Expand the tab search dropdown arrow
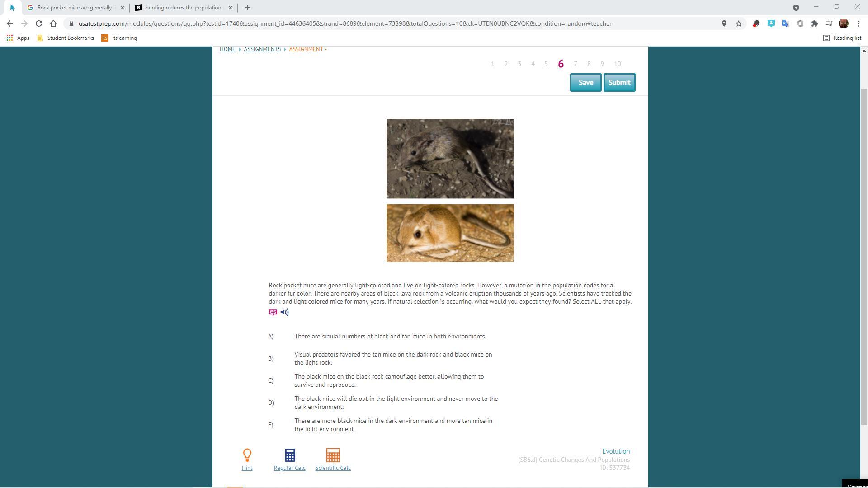Screen dimensions: 868x488 796,8
